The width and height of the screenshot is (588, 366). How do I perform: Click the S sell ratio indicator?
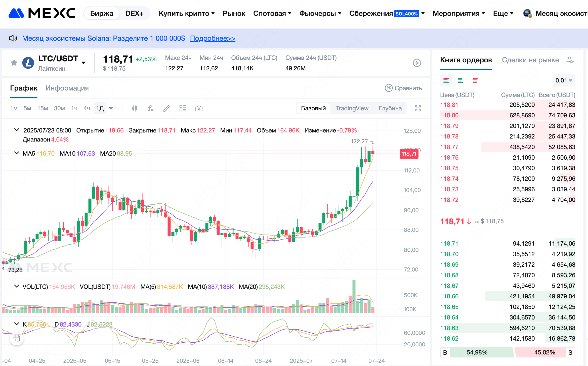[x=570, y=352]
